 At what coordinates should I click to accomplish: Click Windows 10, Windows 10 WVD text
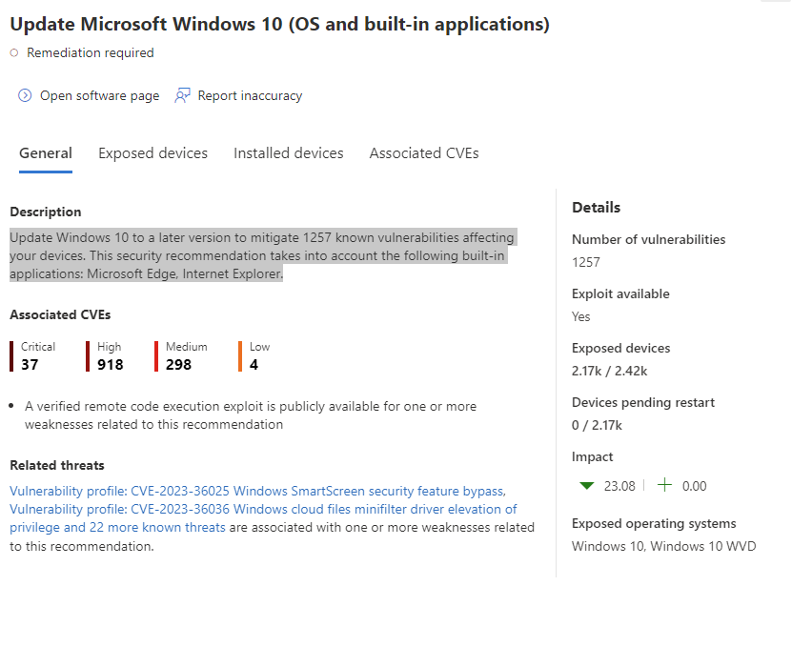[664, 546]
